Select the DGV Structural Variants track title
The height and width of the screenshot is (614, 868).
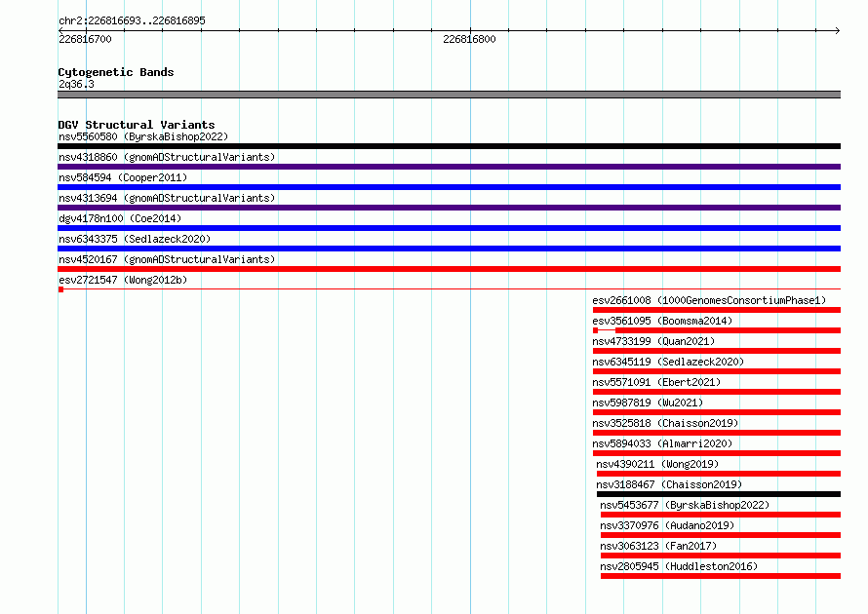[x=137, y=125]
